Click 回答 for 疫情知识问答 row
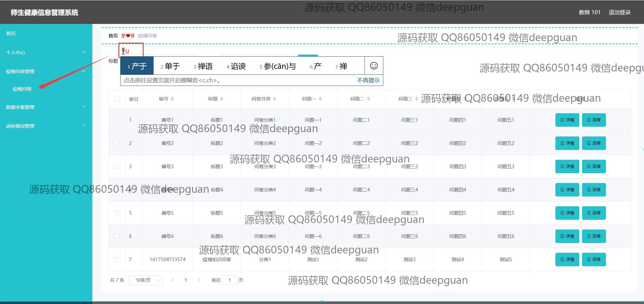The image size is (644, 304). coord(594,260)
